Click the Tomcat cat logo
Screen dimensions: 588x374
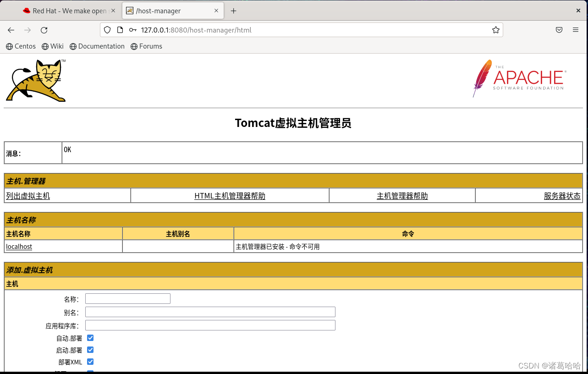[x=36, y=80]
